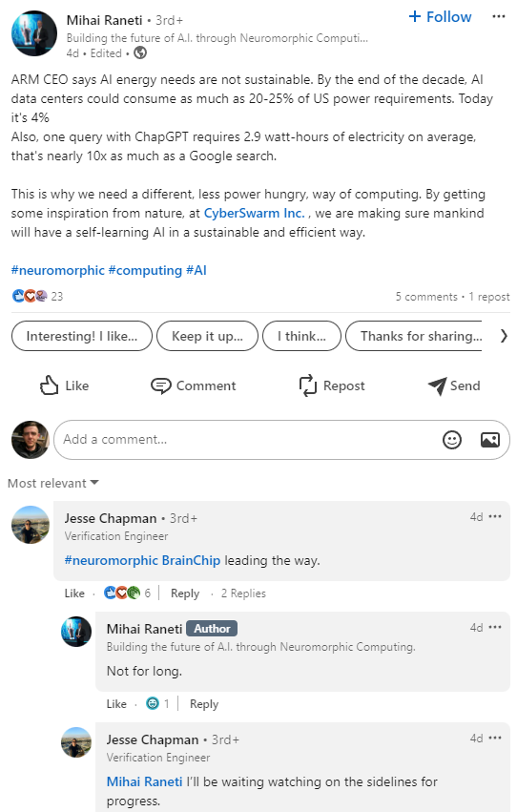Screen dimensions: 517x812
Task: Open options on Mihai Raneti's reply
Action: click(x=495, y=627)
